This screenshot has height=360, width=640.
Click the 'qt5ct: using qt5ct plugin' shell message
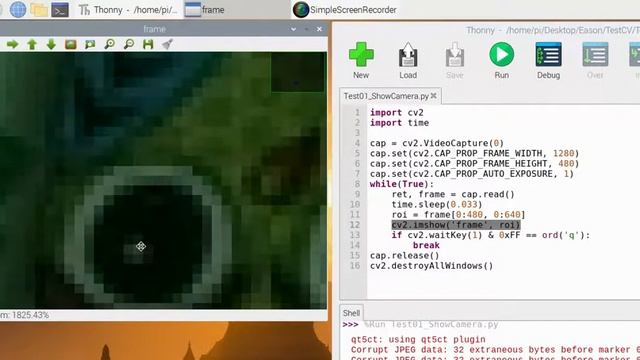[x=418, y=340]
